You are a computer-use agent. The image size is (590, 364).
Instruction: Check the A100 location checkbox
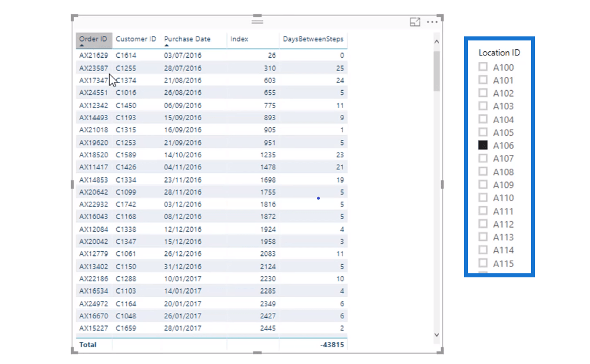coord(483,67)
